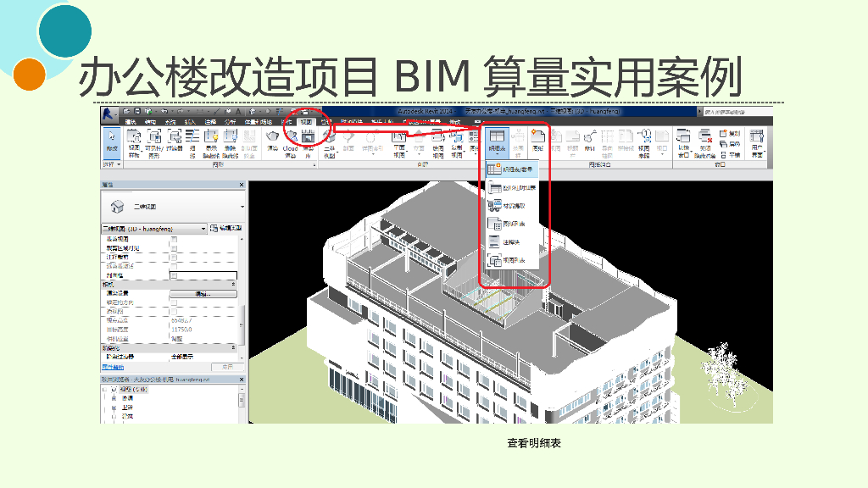Click the Plan Views tool
Screen dimensions: 868x488
click(399, 142)
